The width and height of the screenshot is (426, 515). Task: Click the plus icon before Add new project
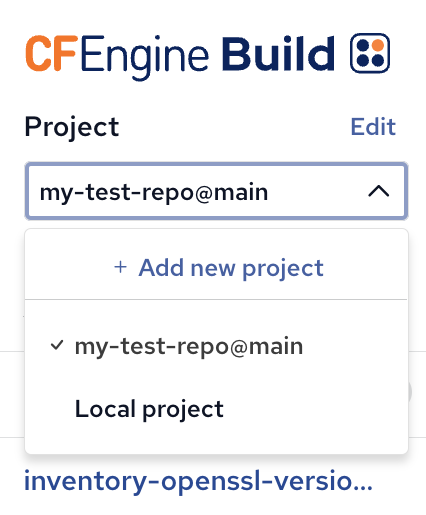[120, 267]
